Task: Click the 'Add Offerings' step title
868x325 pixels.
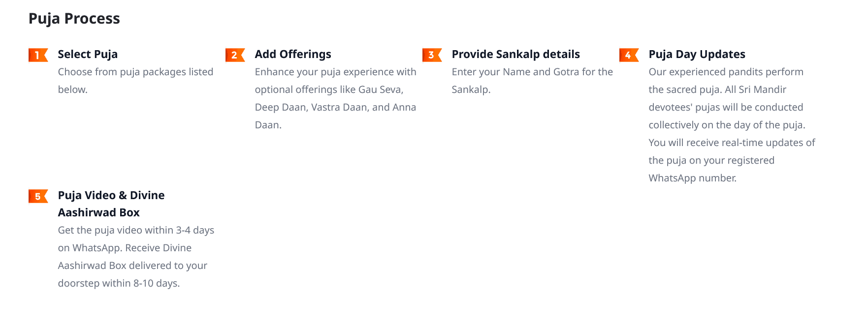Action: coord(293,54)
